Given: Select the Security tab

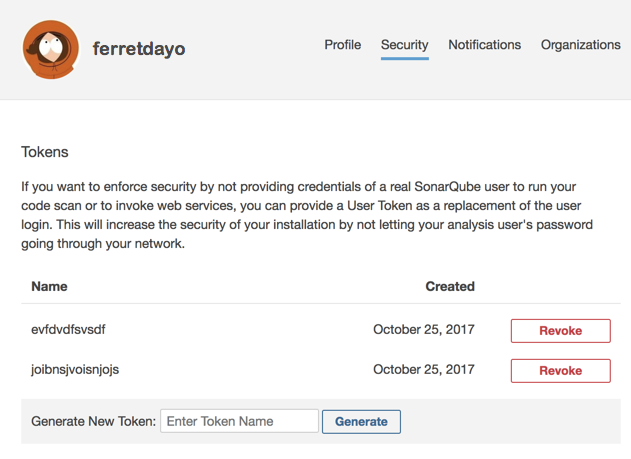Looking at the screenshot, I should click(x=404, y=45).
